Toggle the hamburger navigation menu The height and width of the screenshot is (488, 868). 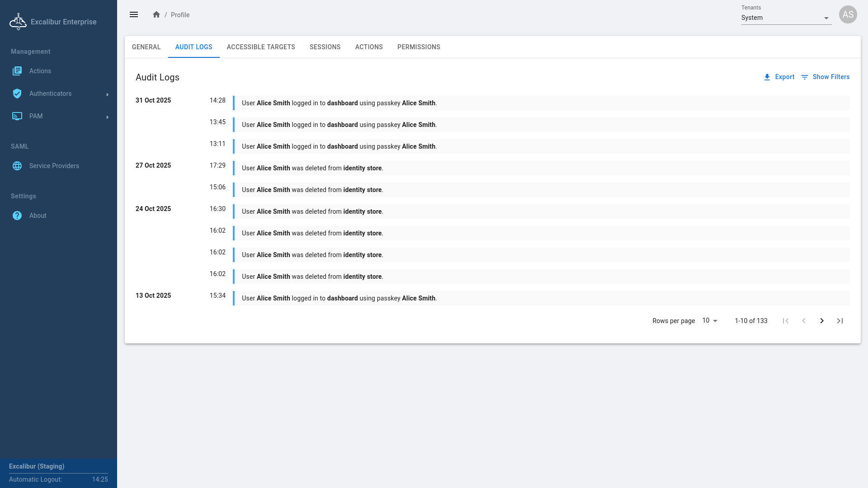[134, 14]
